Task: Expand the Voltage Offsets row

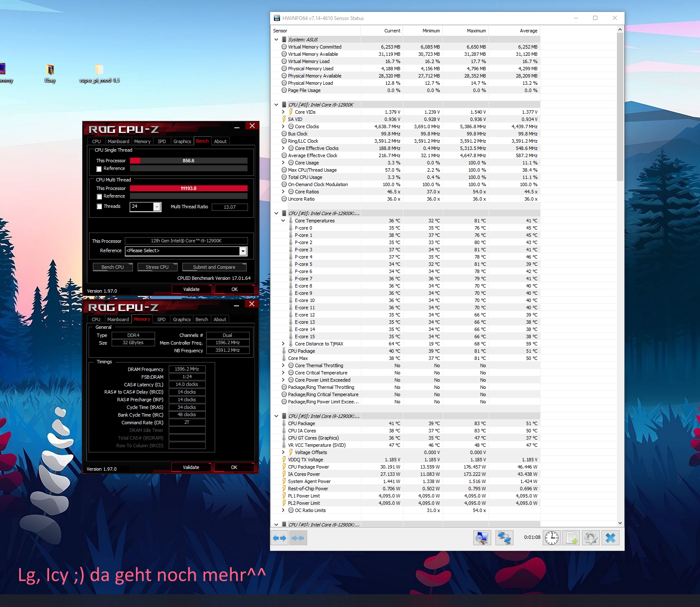Action: [283, 452]
